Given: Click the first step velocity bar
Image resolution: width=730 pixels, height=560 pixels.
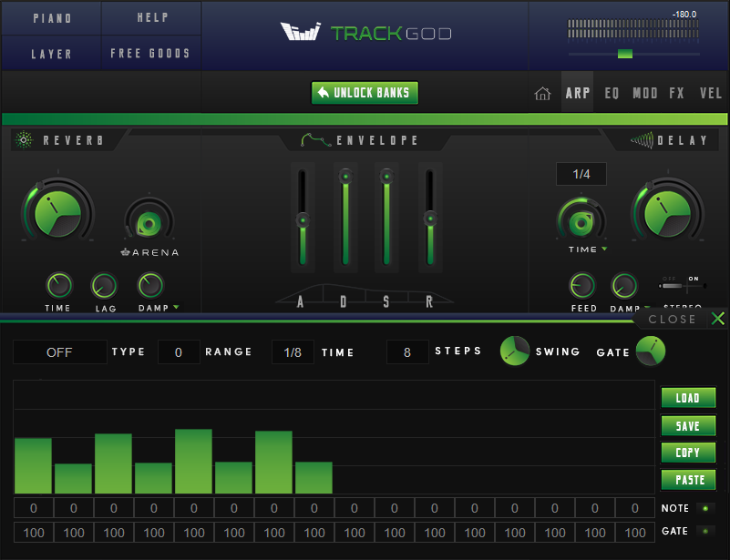Looking at the screenshot, I should (x=33, y=465).
